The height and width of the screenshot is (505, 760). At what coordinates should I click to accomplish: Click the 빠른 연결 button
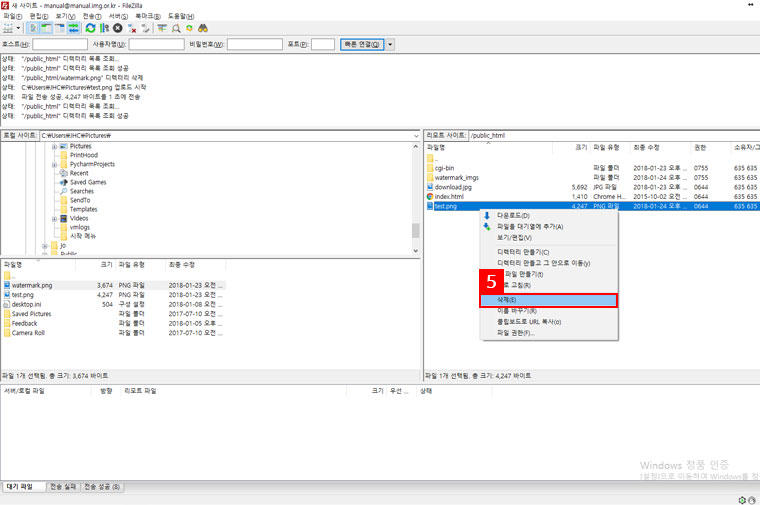(x=361, y=45)
